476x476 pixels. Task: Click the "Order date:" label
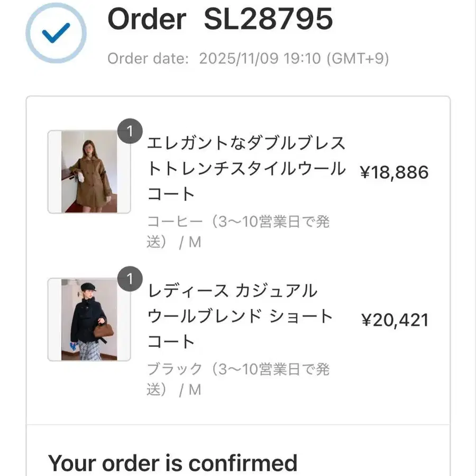[148, 58]
